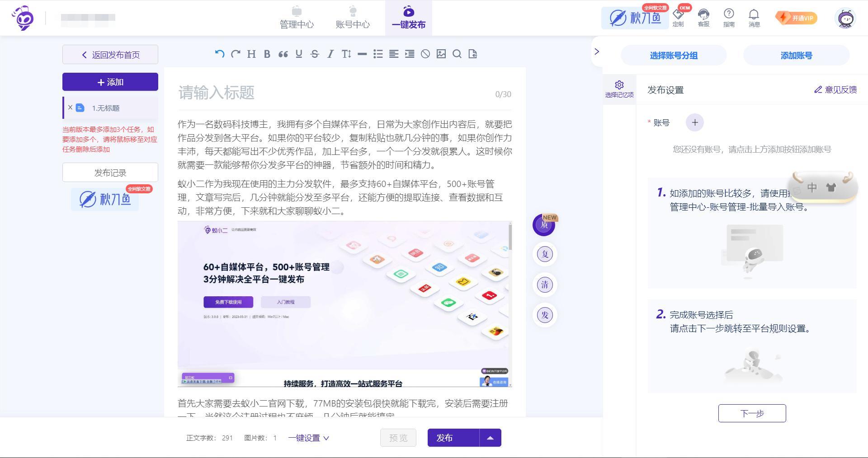The height and width of the screenshot is (458, 868).
Task: Click the app logo at top left
Action: (x=23, y=18)
